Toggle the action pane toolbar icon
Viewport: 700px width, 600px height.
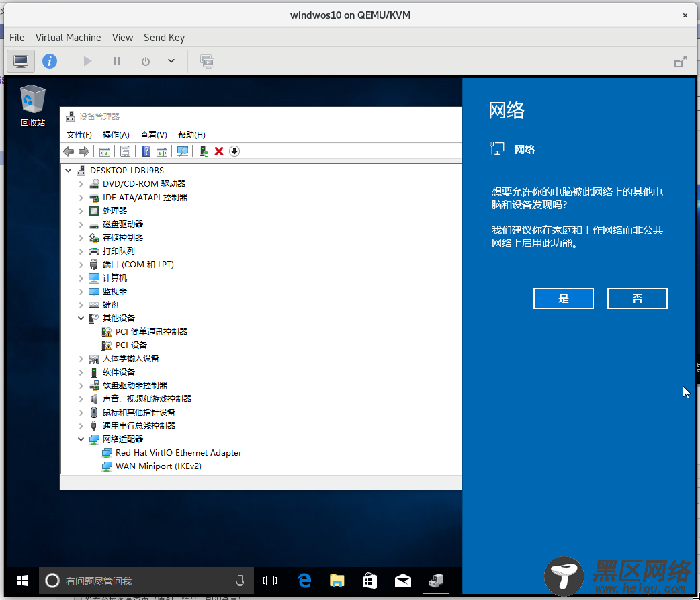(x=162, y=151)
